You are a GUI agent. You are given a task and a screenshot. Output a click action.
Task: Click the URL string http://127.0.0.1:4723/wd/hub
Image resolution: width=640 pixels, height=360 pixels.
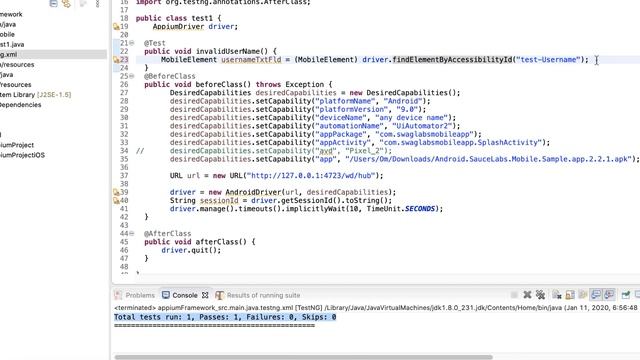311,176
